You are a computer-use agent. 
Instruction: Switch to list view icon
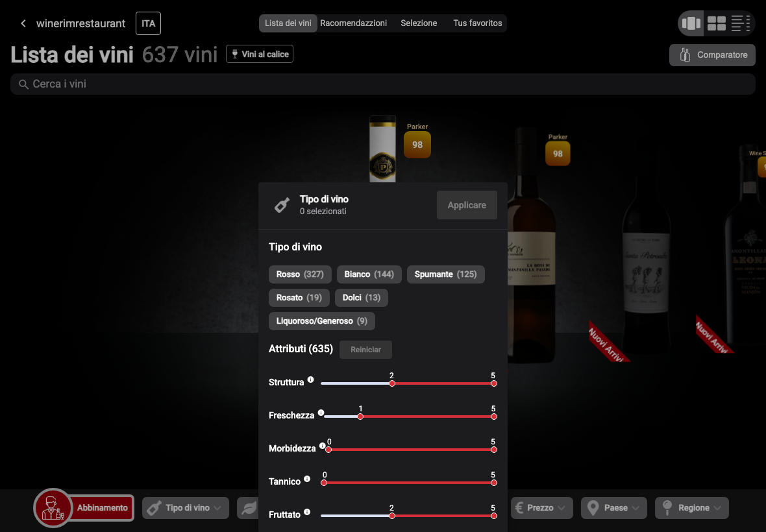point(740,23)
